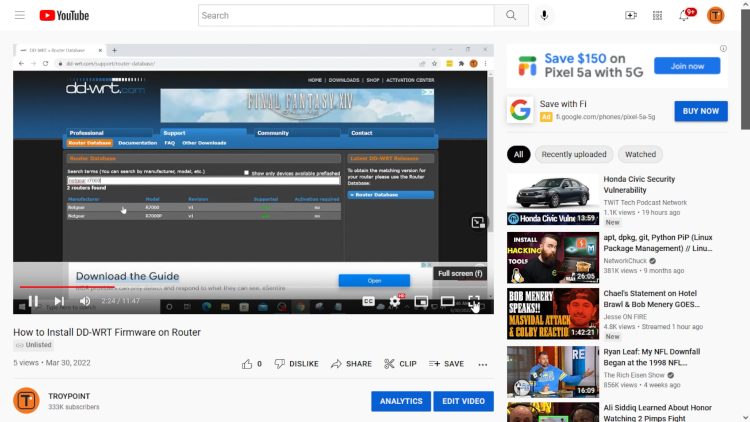Click in the YouTube search field
The height and width of the screenshot is (422, 750).
[346, 15]
